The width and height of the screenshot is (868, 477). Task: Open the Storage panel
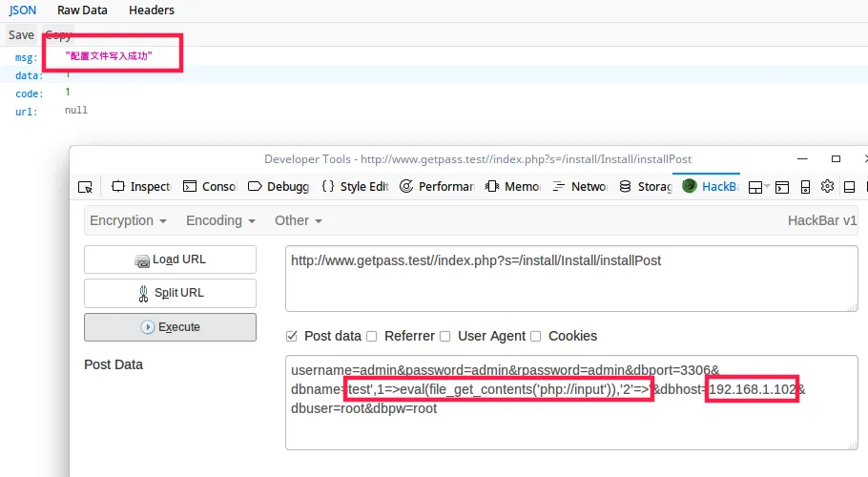646,187
